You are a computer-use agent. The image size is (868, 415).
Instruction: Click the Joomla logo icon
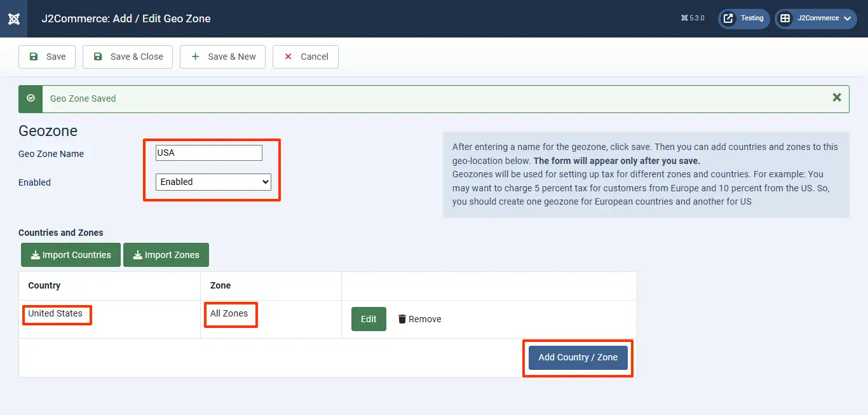(x=13, y=18)
